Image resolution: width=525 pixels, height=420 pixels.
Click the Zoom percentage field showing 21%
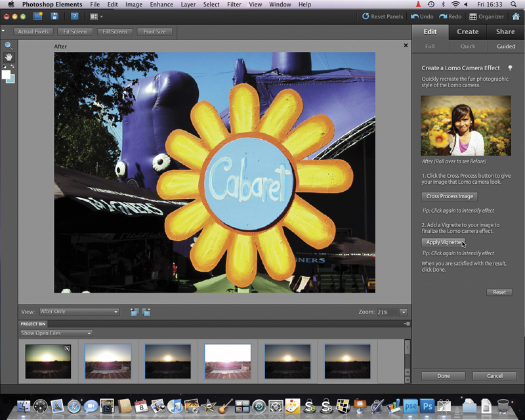pos(388,312)
